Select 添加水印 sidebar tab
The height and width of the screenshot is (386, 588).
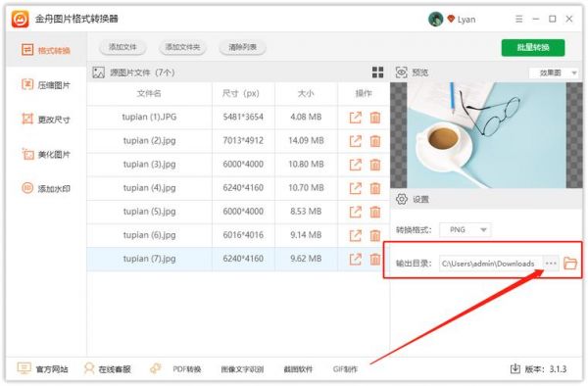[x=46, y=188]
